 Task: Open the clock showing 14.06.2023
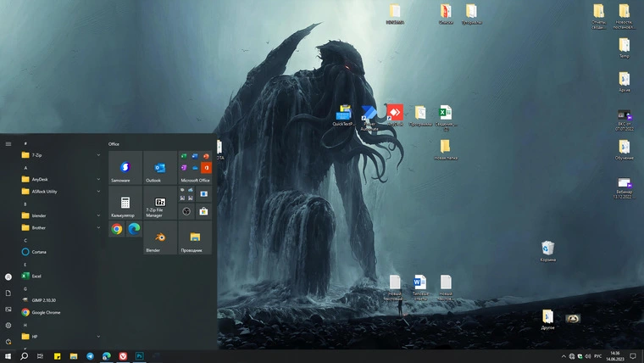(x=615, y=356)
